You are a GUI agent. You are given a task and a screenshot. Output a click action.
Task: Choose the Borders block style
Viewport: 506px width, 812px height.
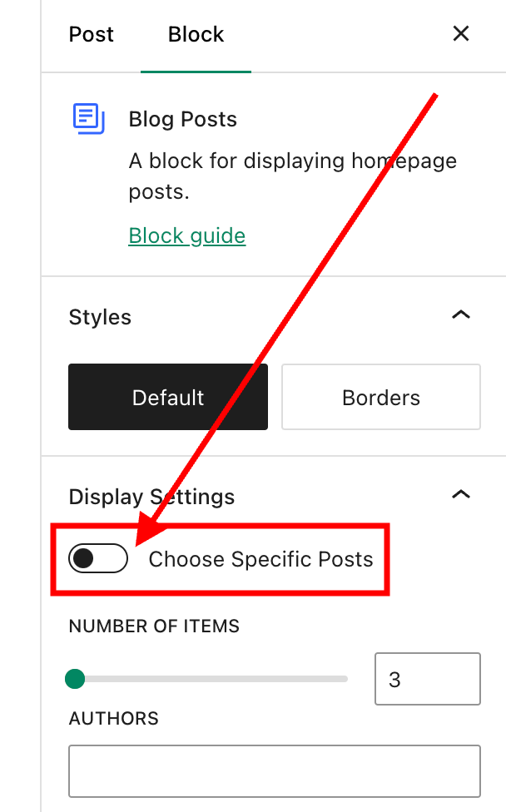pyautogui.click(x=381, y=397)
